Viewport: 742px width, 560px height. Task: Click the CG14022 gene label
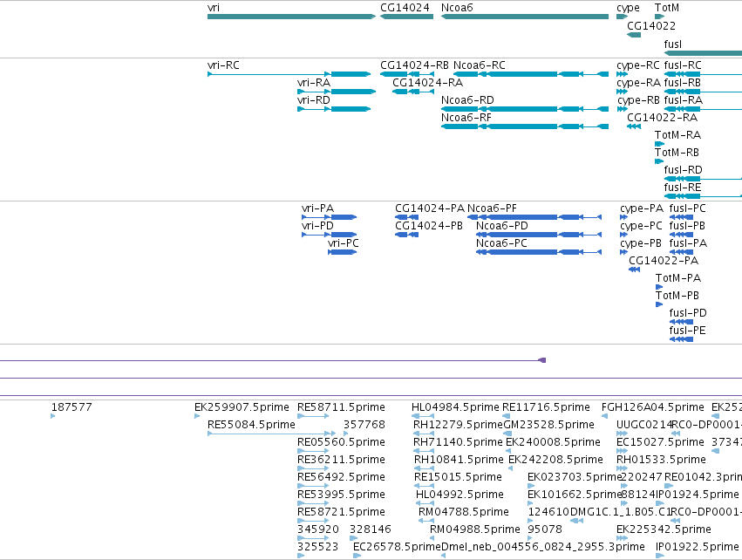pyautogui.click(x=651, y=26)
